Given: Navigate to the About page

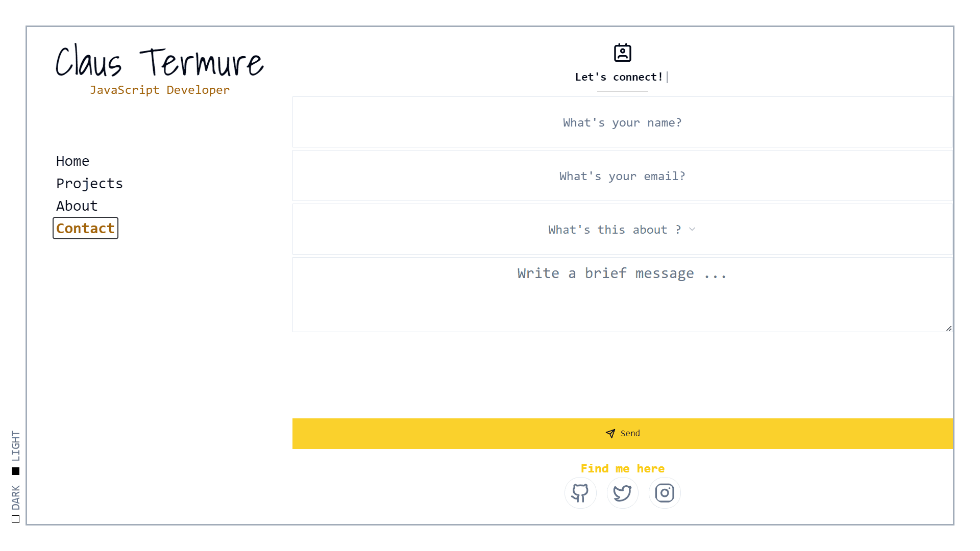Looking at the screenshot, I should 77,206.
